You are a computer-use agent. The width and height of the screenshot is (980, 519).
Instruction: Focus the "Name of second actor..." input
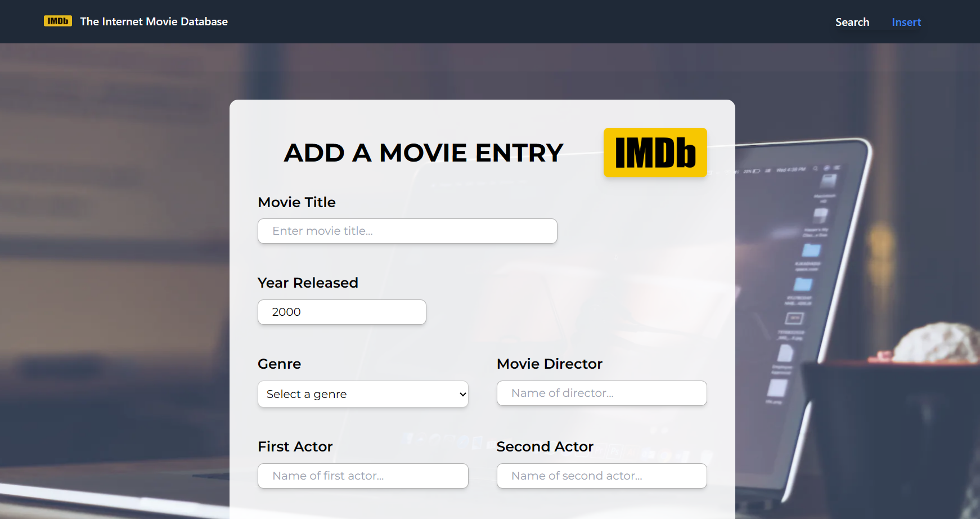[x=601, y=476]
